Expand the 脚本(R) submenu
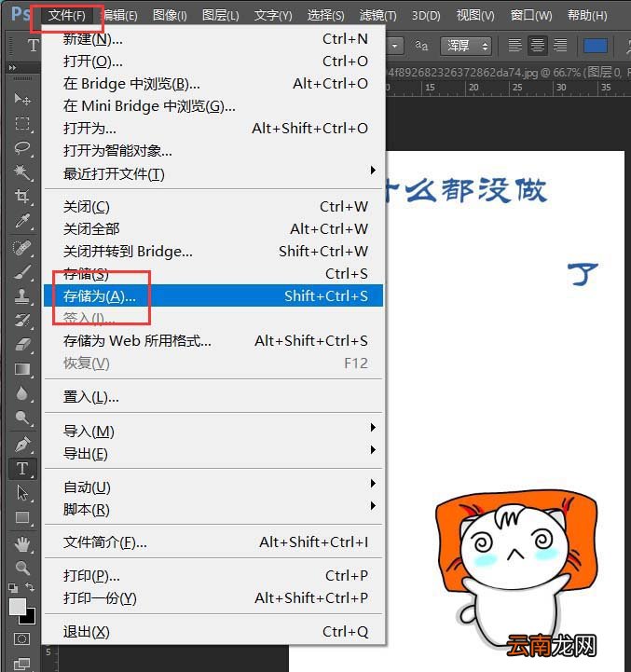The image size is (631, 672). click(x=213, y=509)
